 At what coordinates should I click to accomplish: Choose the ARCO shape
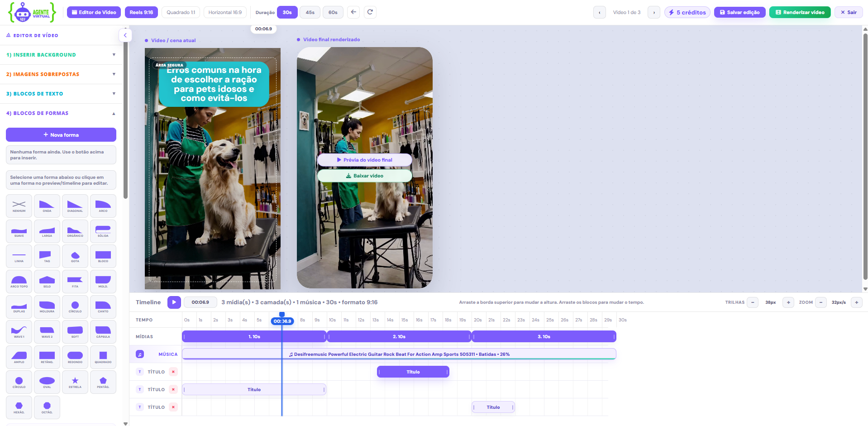[103, 206]
